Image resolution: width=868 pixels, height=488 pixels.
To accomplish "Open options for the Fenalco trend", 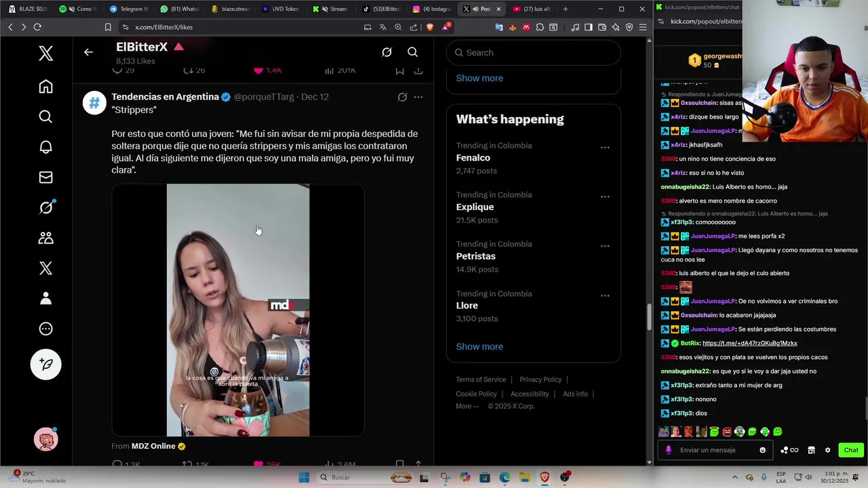I will pos(605,147).
